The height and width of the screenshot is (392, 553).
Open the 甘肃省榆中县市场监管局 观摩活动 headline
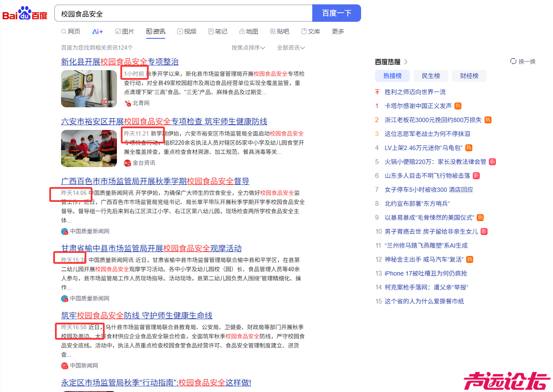[x=151, y=248]
